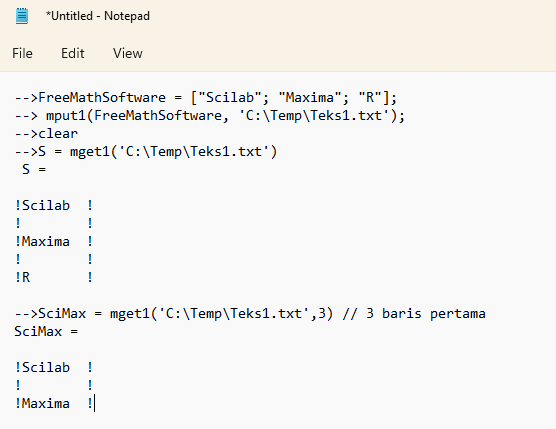Open the File menu
Screen dimensions: 556x429
[22, 54]
